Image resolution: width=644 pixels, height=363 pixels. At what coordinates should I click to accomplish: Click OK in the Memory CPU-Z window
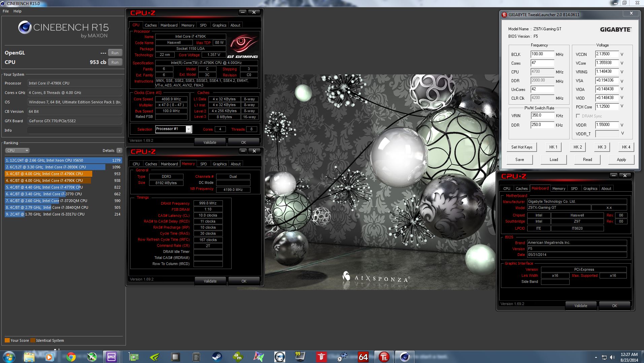[x=244, y=281]
